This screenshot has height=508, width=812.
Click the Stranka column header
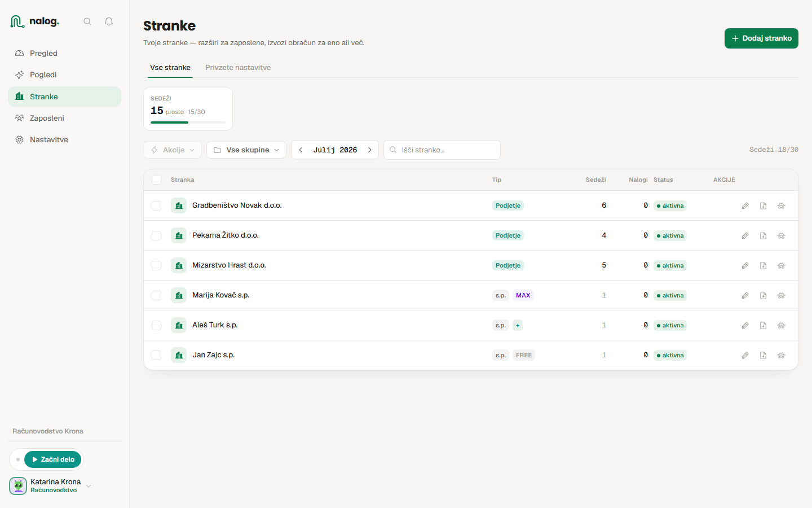click(x=183, y=179)
